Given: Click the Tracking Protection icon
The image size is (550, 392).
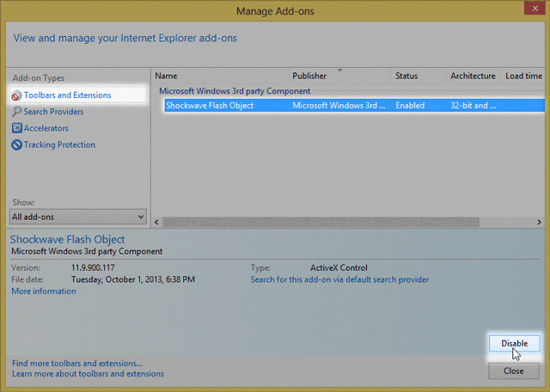Looking at the screenshot, I should pyautogui.click(x=16, y=144).
